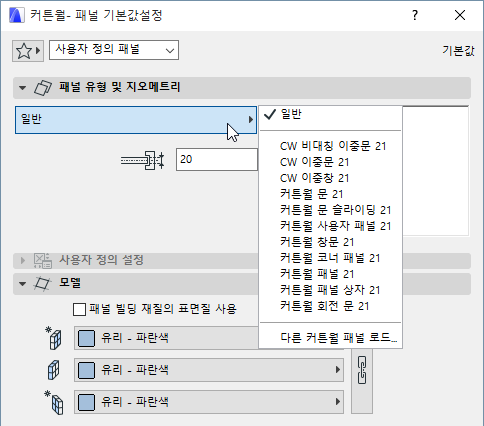Choose CW 비대칭 이중문 21

[330, 146]
